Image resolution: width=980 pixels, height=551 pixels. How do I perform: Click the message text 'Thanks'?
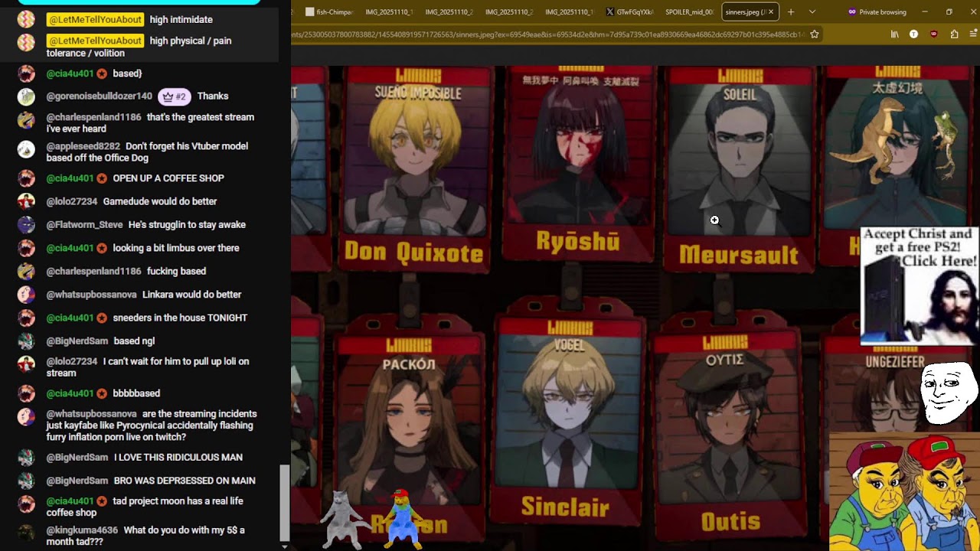click(213, 96)
